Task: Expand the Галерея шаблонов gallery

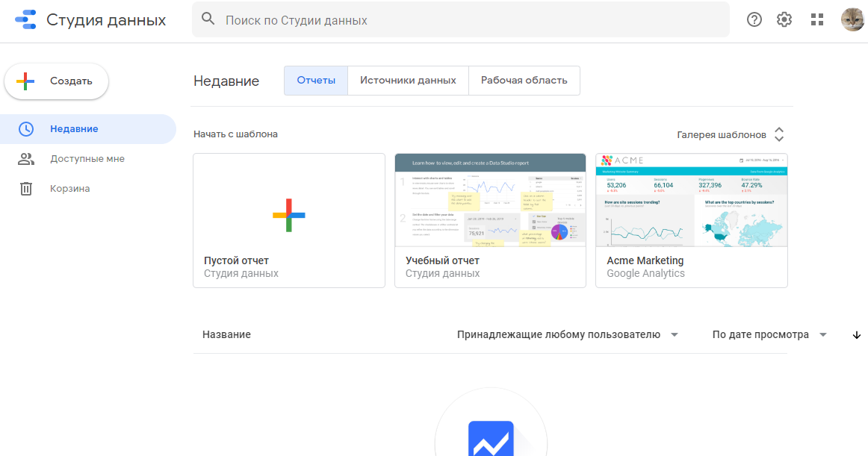Action: tap(730, 134)
